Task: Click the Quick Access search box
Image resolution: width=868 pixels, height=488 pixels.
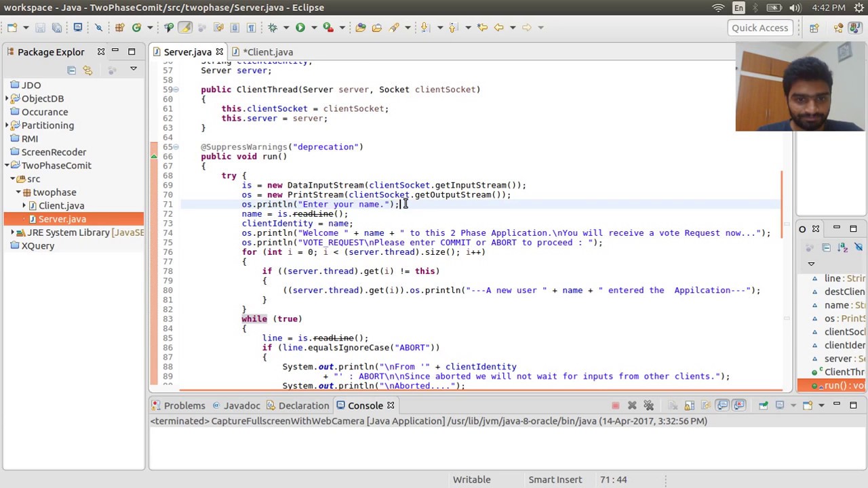Action: (759, 28)
